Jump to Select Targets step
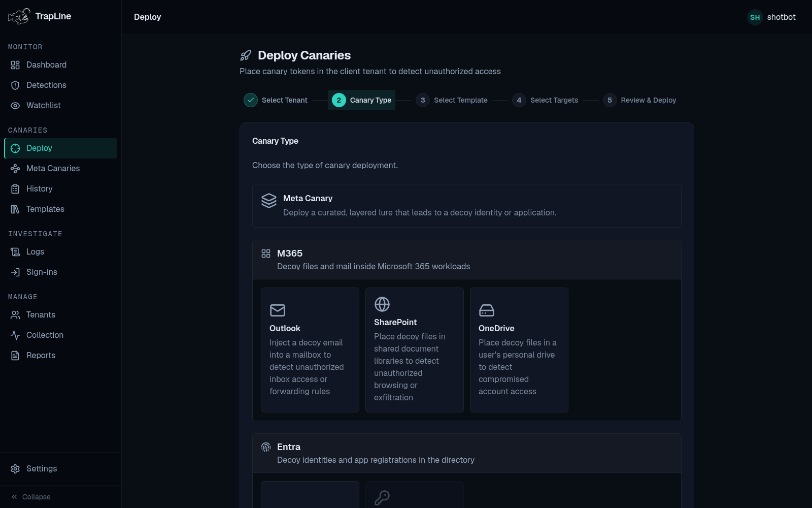812x508 pixels. click(545, 100)
